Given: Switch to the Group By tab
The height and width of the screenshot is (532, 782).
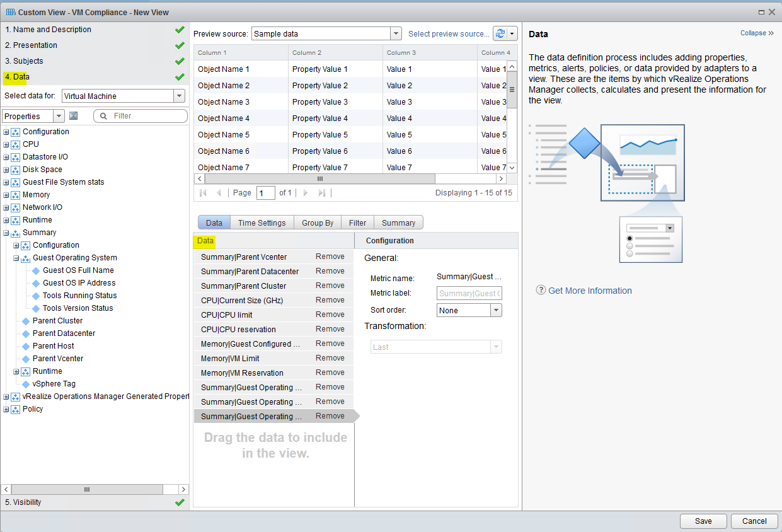Looking at the screenshot, I should [x=318, y=223].
